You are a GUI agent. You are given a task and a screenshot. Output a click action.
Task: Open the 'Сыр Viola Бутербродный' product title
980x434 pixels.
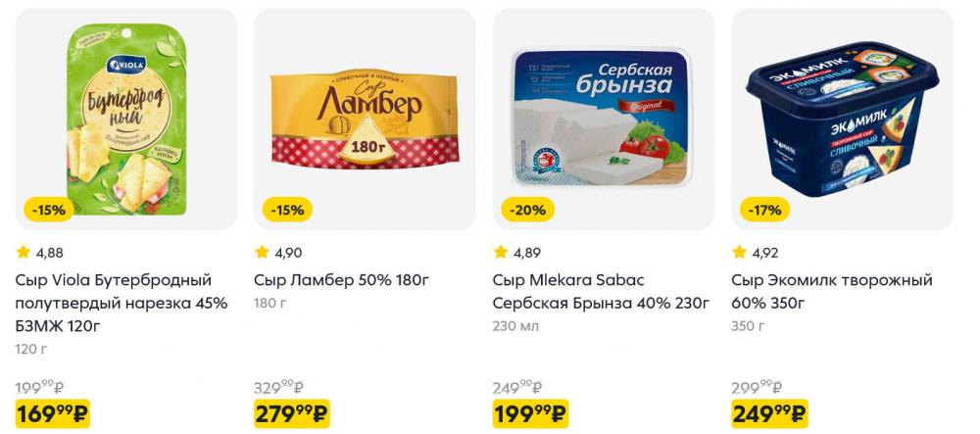[121, 303]
